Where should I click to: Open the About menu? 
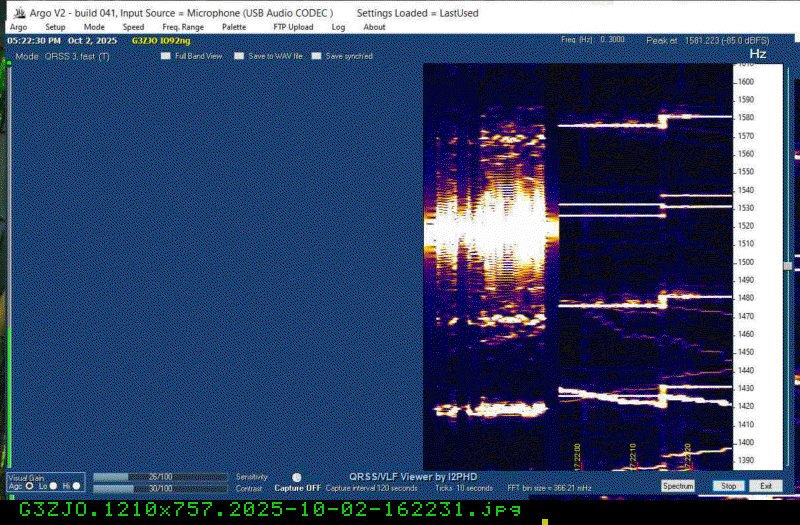click(x=374, y=27)
